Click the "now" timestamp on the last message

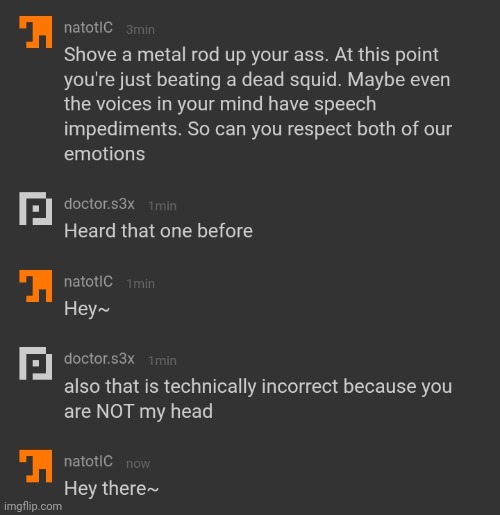[138, 464]
